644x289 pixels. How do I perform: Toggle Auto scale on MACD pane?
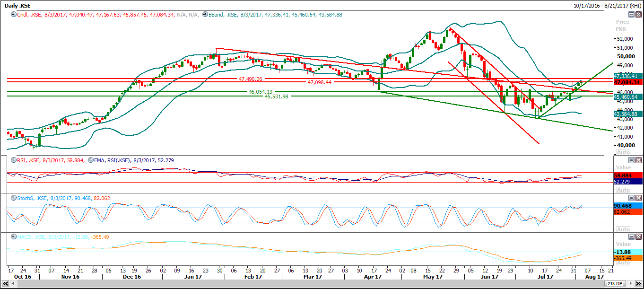[623, 263]
